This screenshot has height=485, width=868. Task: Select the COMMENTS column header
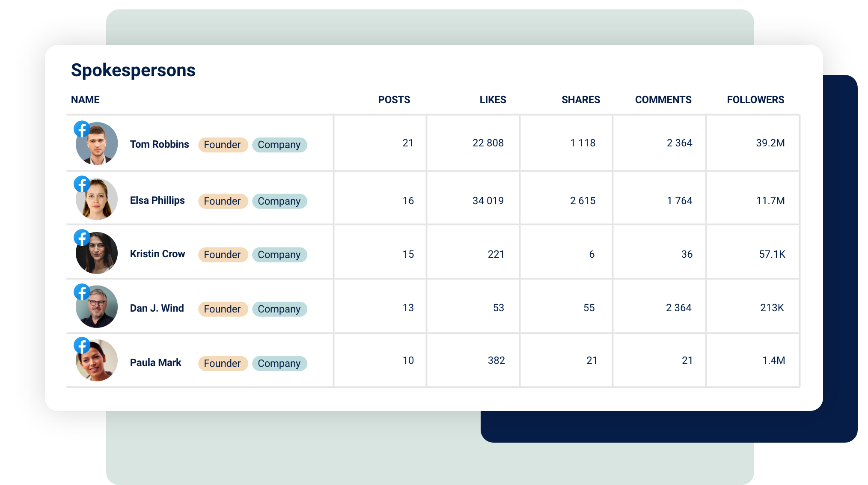(663, 99)
